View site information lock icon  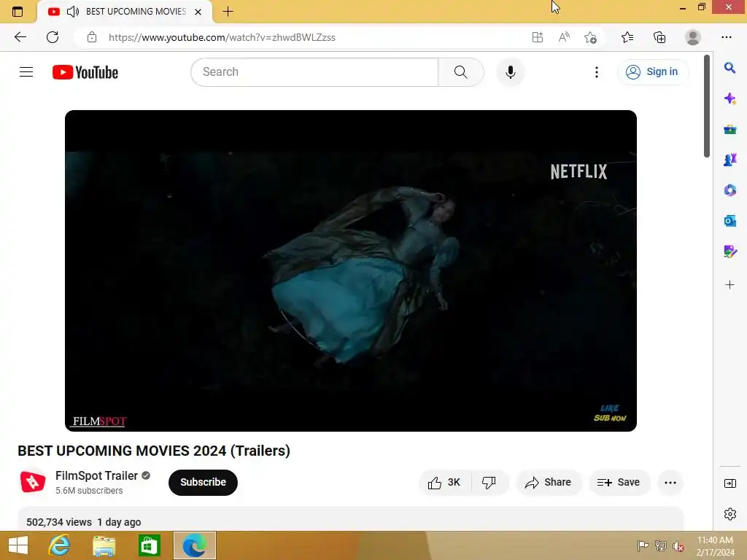pyautogui.click(x=92, y=37)
